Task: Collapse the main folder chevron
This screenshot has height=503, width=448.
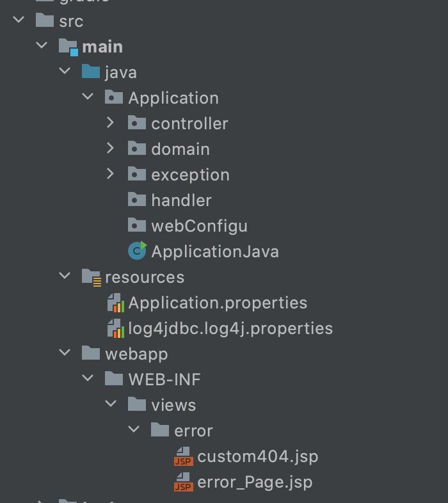Action: (x=42, y=45)
